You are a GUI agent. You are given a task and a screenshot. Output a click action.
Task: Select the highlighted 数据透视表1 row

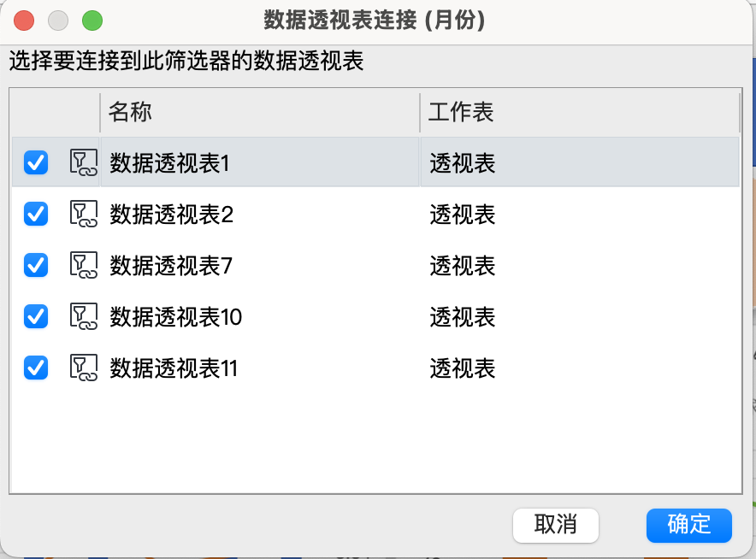257,162
